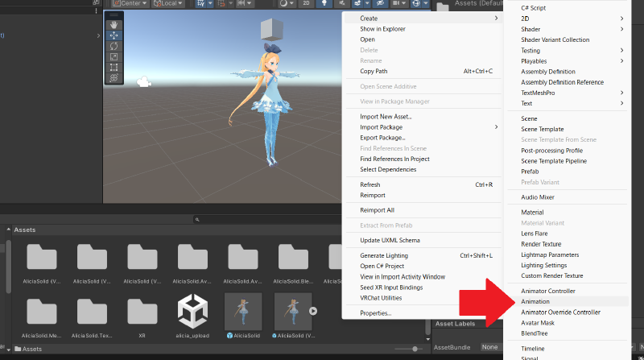The height and width of the screenshot is (360, 644).
Task: Click the camera gizmo in the scene
Action: (144, 81)
